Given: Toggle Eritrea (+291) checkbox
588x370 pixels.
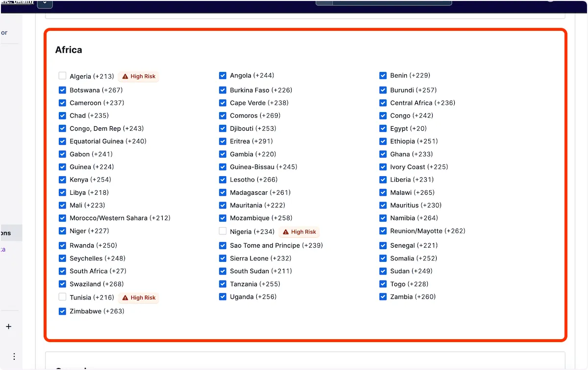Looking at the screenshot, I should (222, 141).
